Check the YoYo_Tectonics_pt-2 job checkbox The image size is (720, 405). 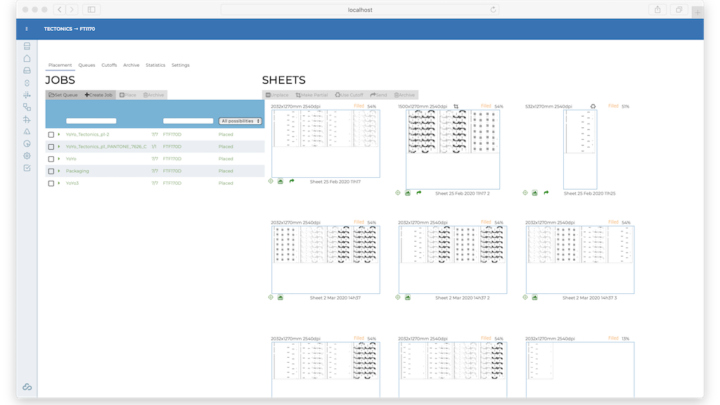51,135
